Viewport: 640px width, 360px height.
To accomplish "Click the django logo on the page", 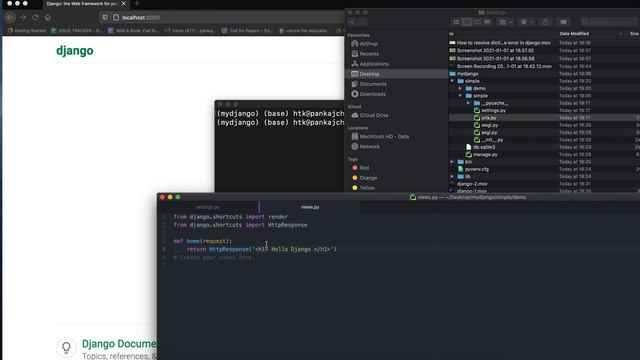I will [x=75, y=51].
